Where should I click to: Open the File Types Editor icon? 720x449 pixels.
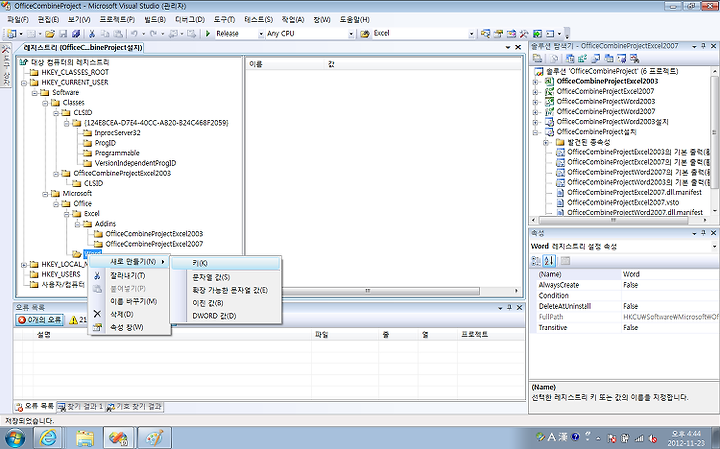click(596, 58)
